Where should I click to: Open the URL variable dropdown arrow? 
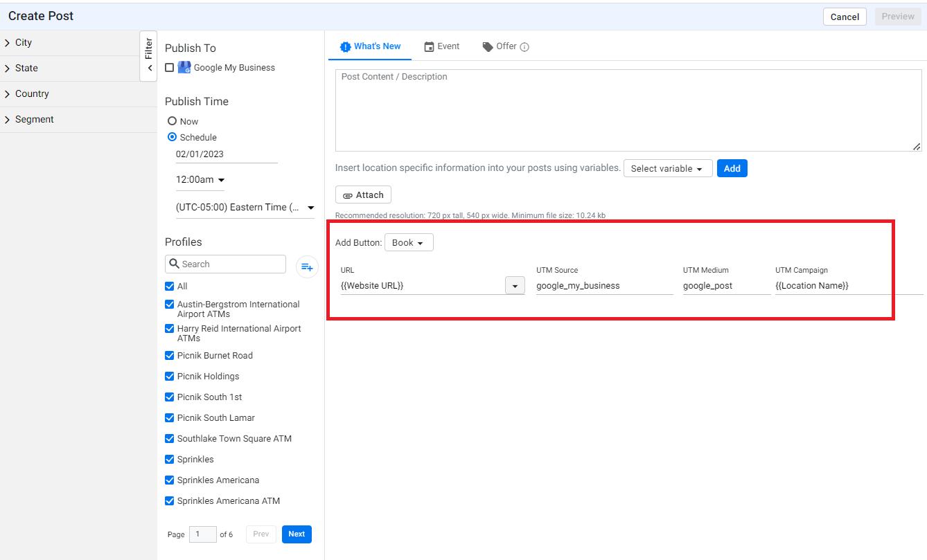click(515, 286)
